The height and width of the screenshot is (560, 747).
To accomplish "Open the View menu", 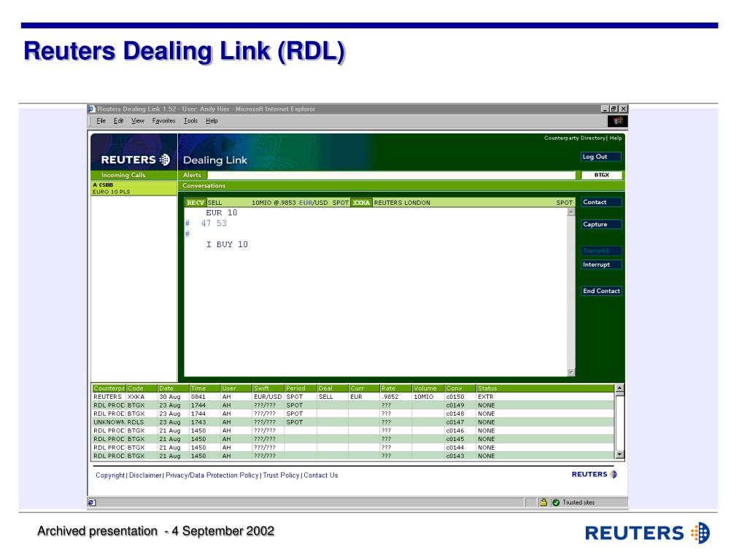I will pos(138,121).
